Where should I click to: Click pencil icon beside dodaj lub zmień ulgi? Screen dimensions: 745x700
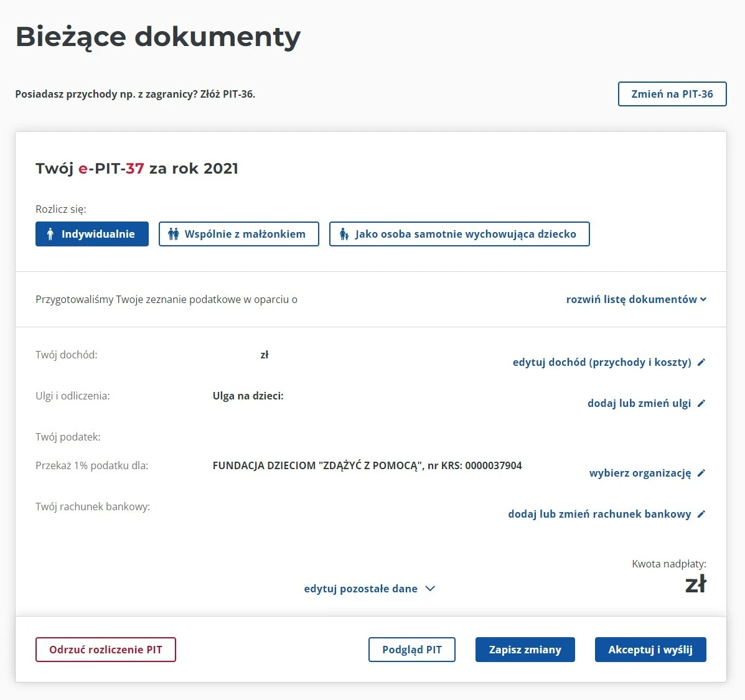pyautogui.click(x=701, y=403)
